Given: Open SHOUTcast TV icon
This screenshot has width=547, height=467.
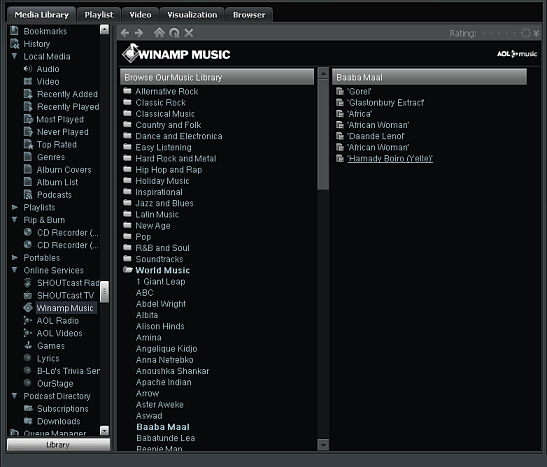Looking at the screenshot, I should pos(28,295).
